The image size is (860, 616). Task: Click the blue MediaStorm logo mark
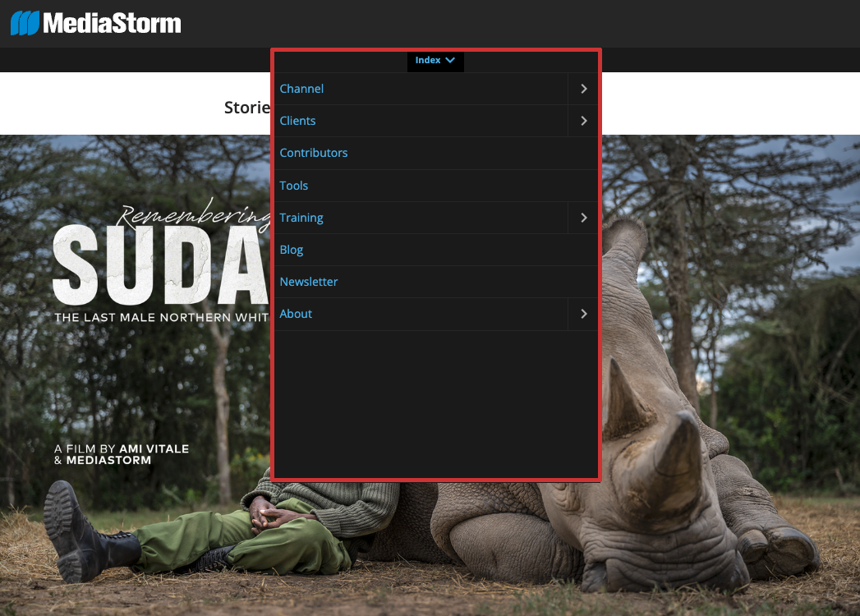pos(25,23)
